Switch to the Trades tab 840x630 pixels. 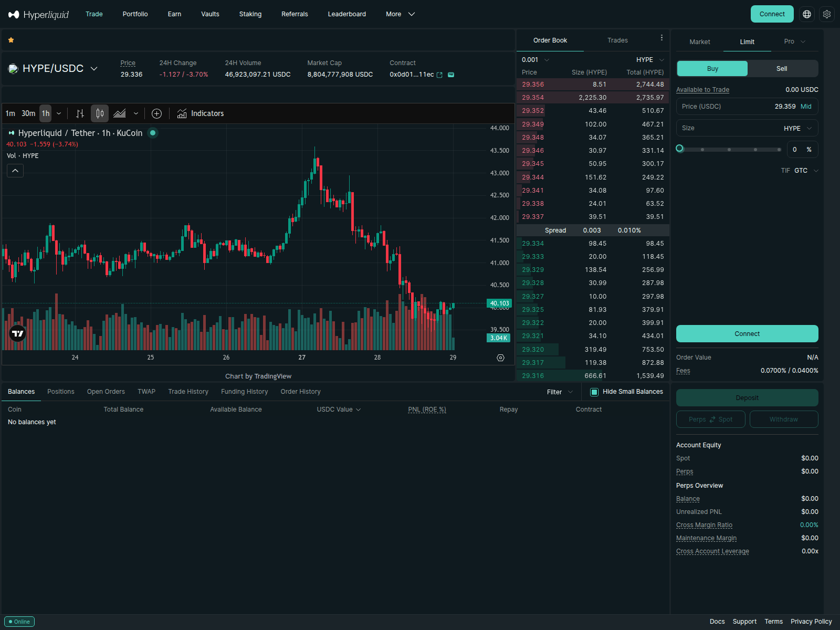coord(617,40)
